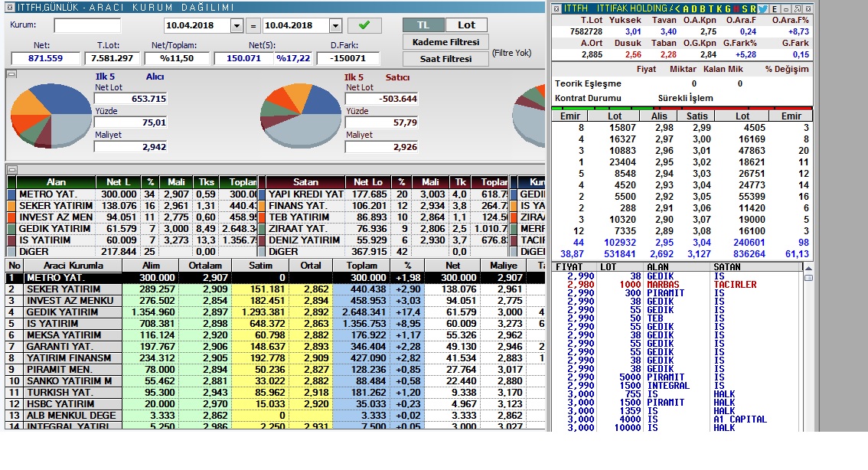Collapse the pie chart panel

point(12,73)
